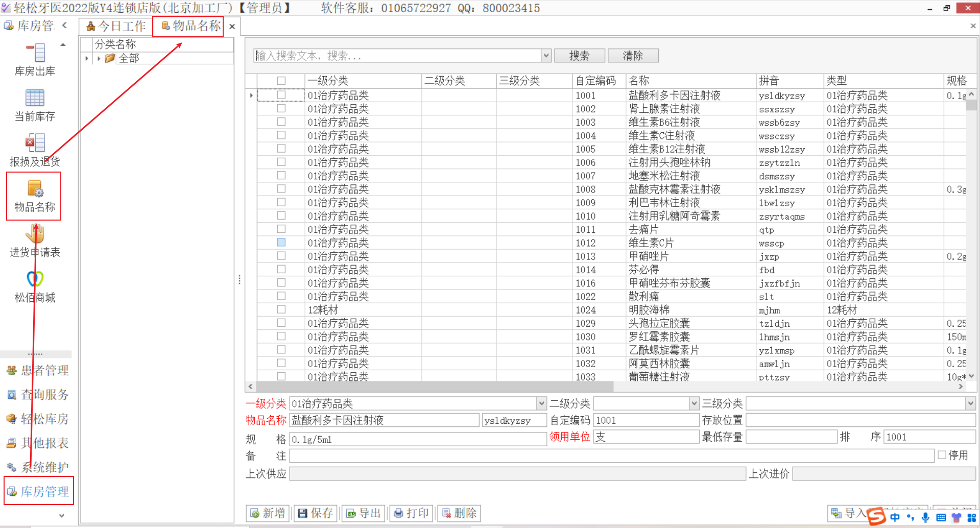Switch to the 物品名称 tab
Image resolution: width=980 pixels, height=528 pixels.
[x=191, y=26]
